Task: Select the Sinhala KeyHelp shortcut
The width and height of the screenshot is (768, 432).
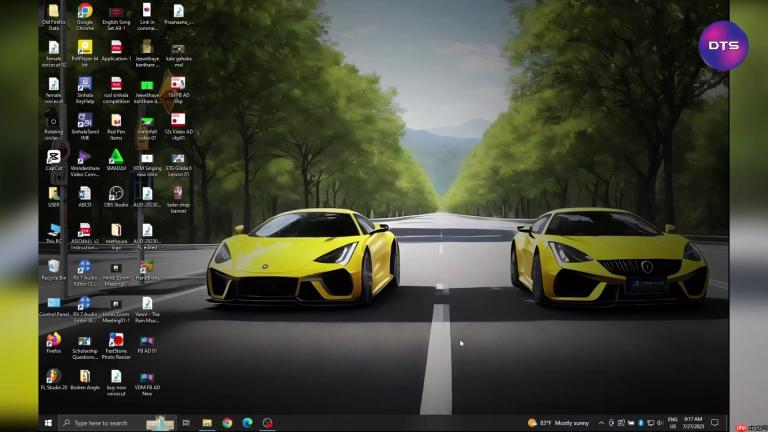Action: tap(85, 90)
